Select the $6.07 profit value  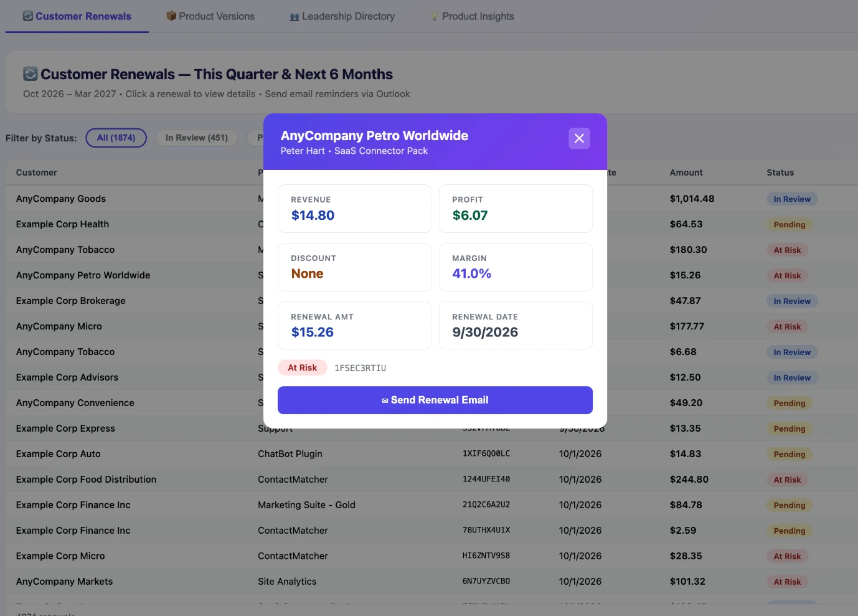pos(470,216)
